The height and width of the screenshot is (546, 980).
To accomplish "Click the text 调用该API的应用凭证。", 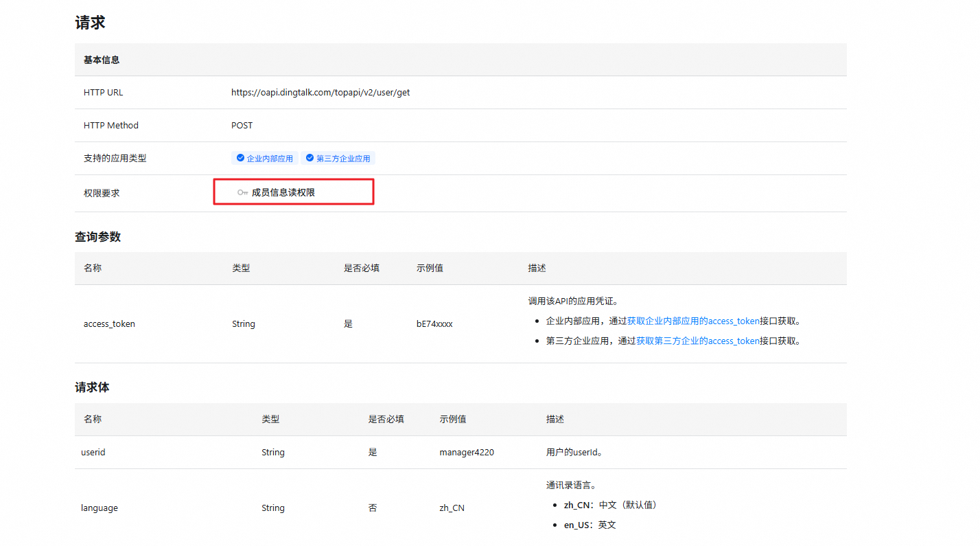I will [x=573, y=301].
